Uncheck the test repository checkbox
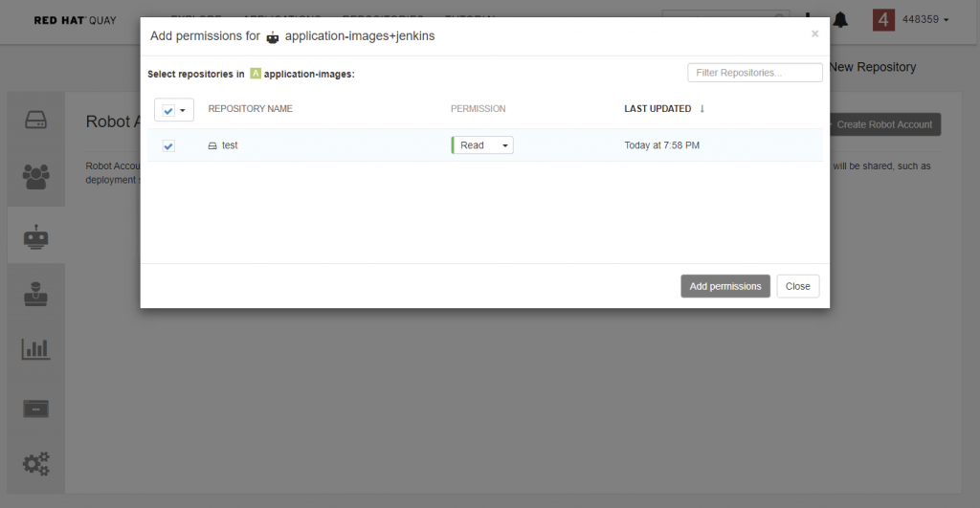The height and width of the screenshot is (508, 980). pos(168,145)
